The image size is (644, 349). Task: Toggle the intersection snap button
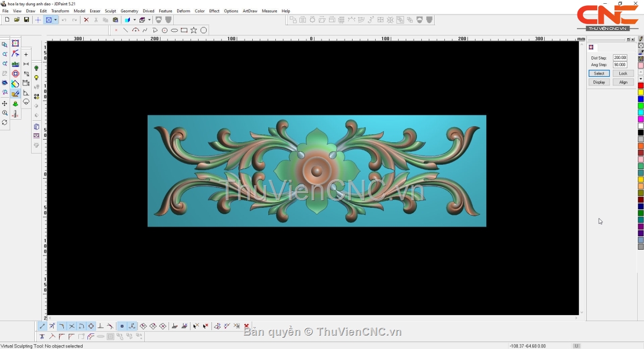[x=72, y=326]
